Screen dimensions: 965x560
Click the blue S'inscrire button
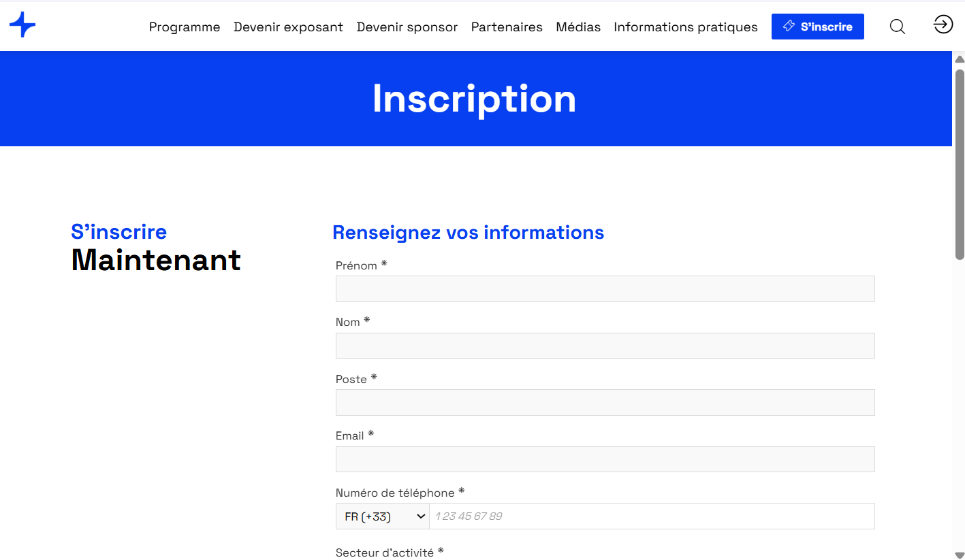(x=818, y=27)
